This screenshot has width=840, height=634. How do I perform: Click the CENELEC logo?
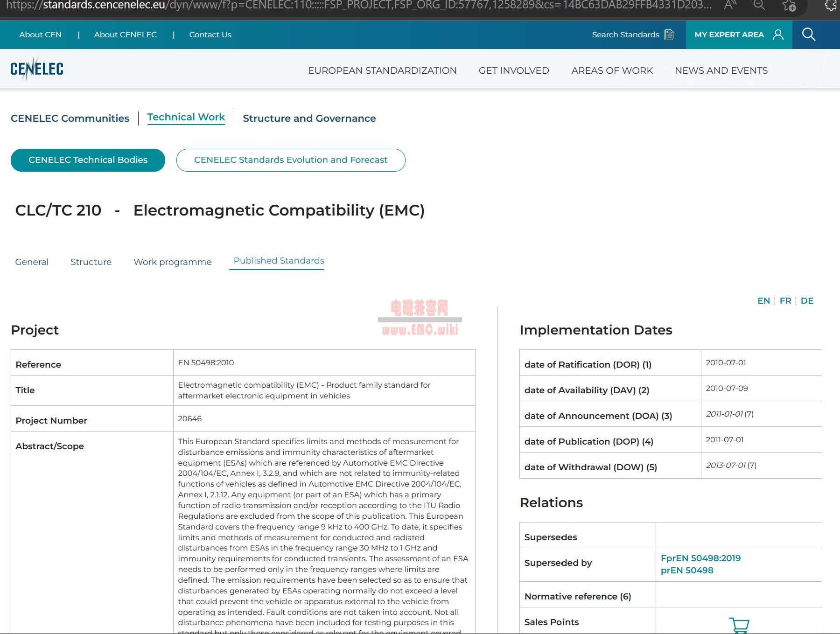[37, 69]
